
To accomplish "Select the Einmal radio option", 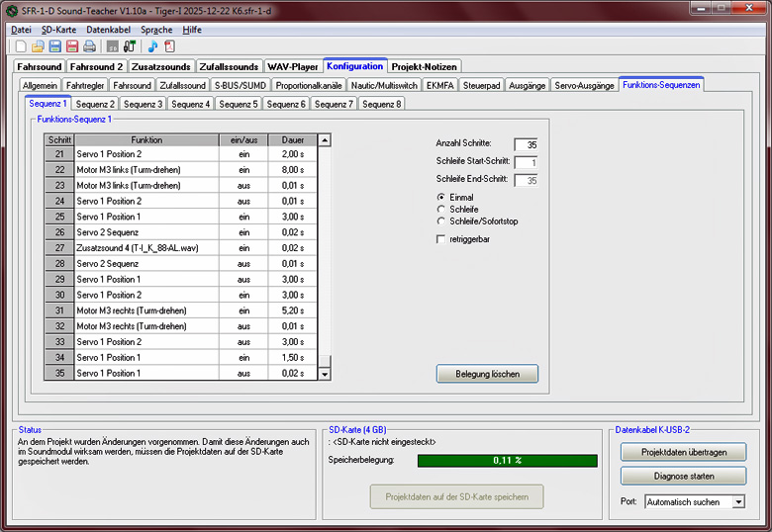I will [441, 197].
